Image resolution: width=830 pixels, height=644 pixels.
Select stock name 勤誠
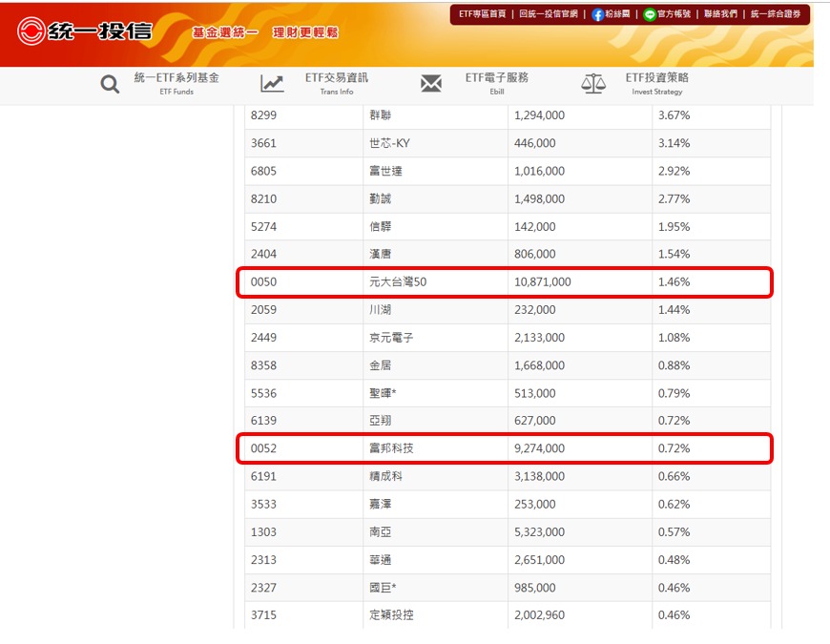point(380,199)
